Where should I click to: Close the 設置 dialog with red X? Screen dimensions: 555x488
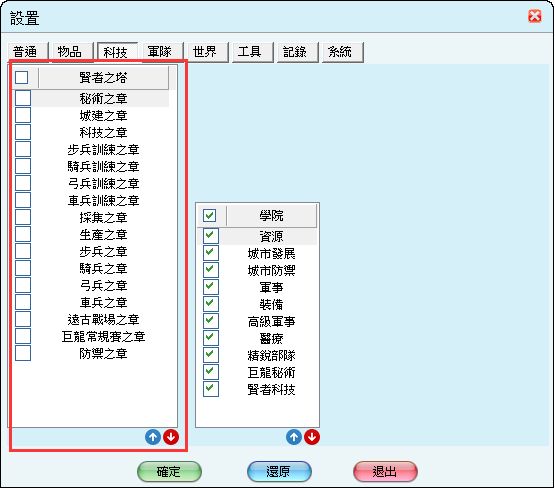pos(534,16)
